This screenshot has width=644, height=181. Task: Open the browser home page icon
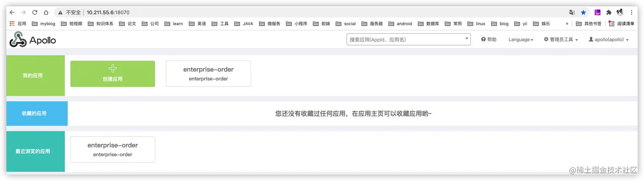coord(46,12)
